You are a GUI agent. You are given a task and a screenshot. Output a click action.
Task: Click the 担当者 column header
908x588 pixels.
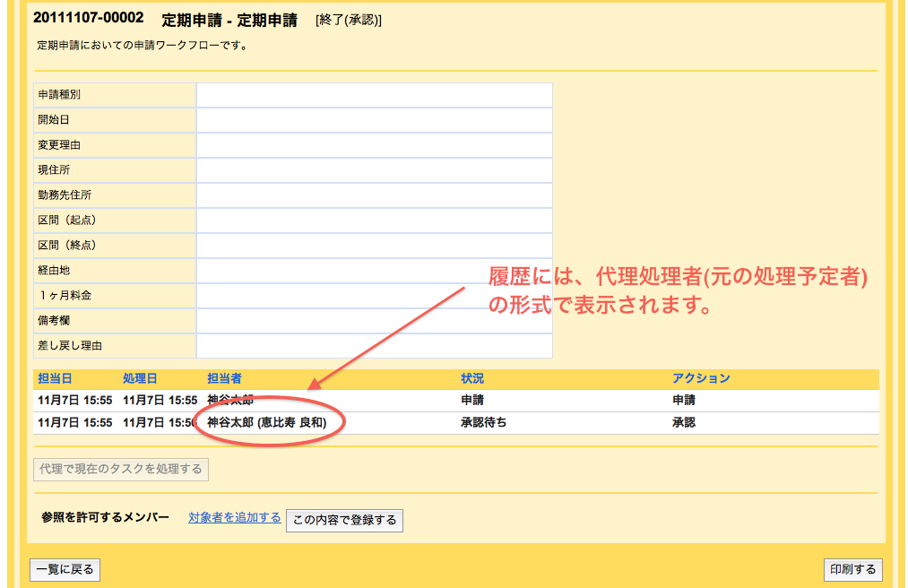click(x=224, y=379)
